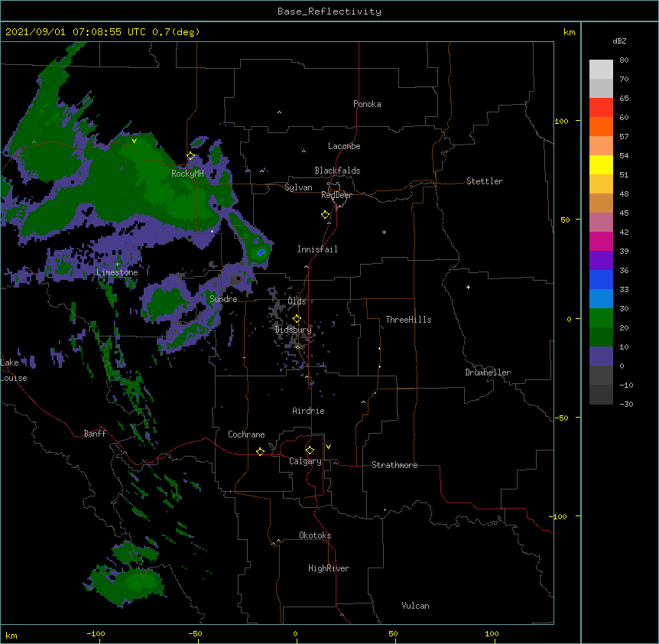Click the Base_Reflectivity title
The height and width of the screenshot is (644, 659).
pos(329,11)
